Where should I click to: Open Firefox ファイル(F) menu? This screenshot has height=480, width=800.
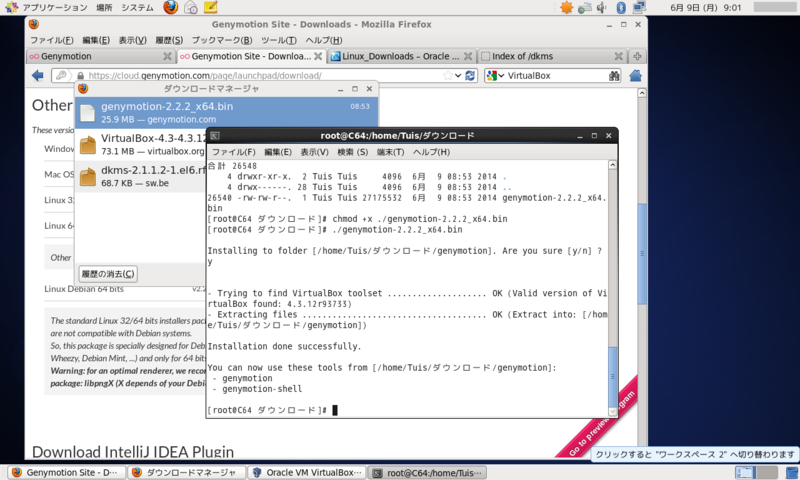tap(52, 40)
